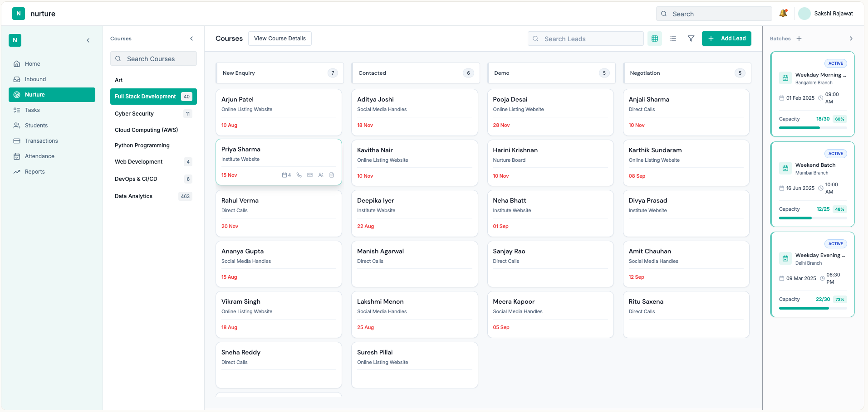Click the Demo column count badge 5
Image resolution: width=868 pixels, height=412 pixels.
[604, 73]
